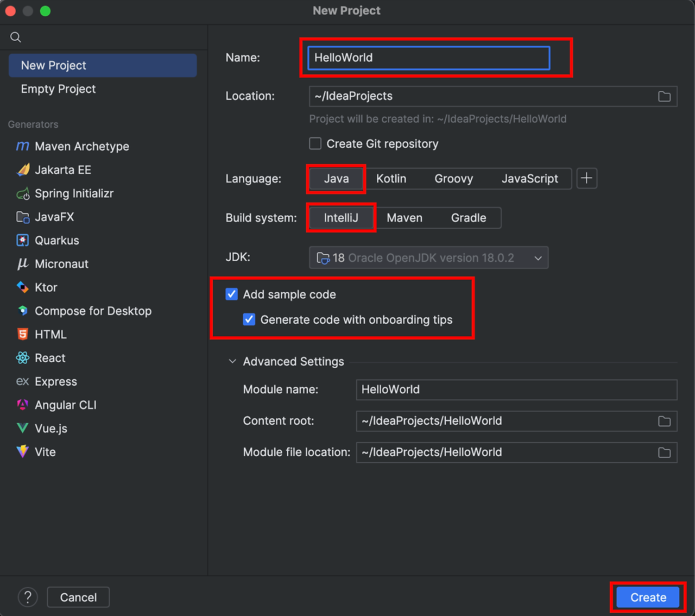Screen dimensions: 695x616
Task: Click the React atom icon
Action: (23, 358)
